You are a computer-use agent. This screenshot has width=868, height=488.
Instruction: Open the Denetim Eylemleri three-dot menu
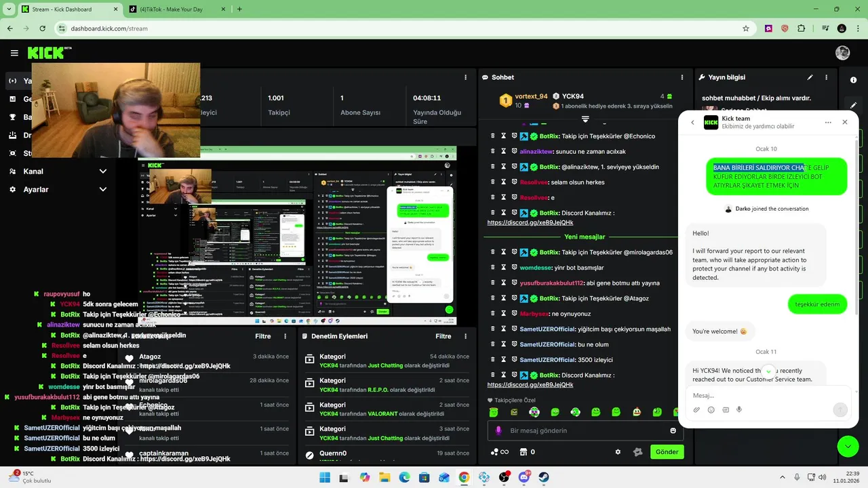[x=465, y=336]
